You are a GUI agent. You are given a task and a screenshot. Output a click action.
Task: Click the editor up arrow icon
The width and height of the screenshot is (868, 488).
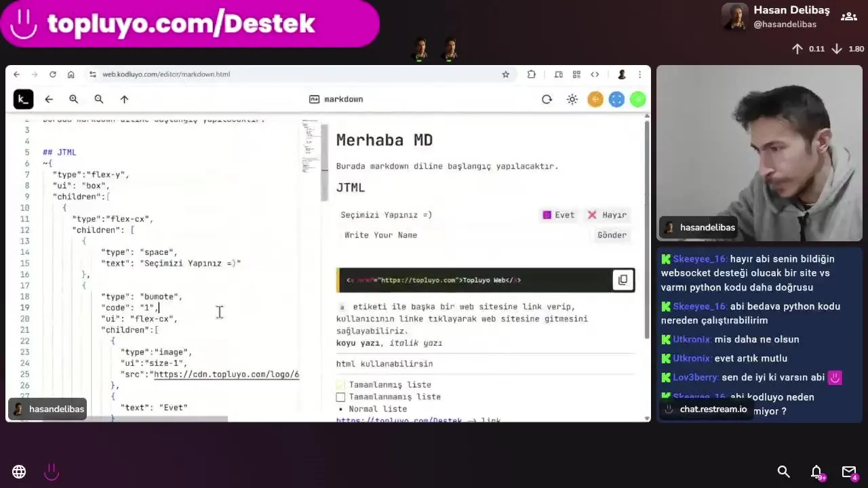click(124, 100)
